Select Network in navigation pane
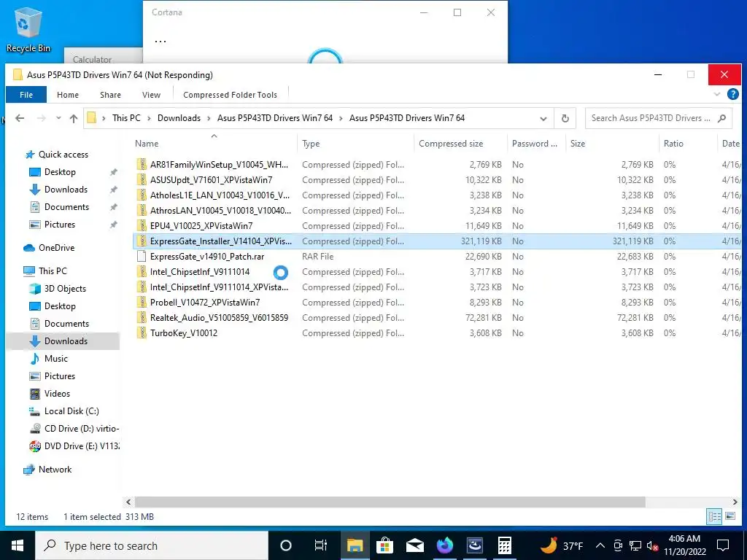This screenshot has width=747, height=560. point(55,470)
